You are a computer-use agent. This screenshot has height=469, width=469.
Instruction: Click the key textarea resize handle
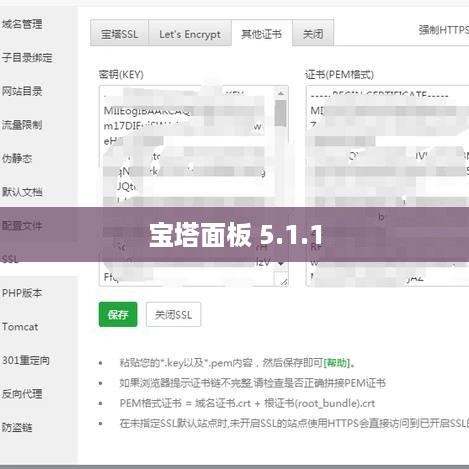click(x=283, y=281)
